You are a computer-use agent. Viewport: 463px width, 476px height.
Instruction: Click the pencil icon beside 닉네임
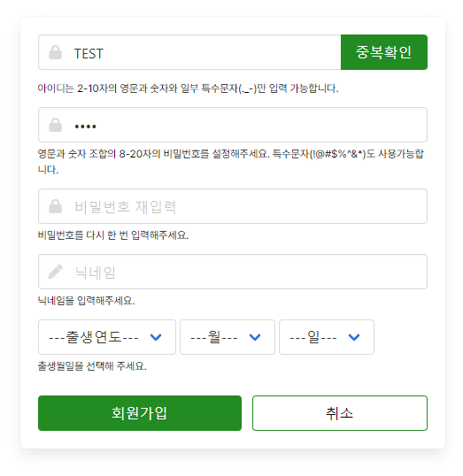point(55,272)
